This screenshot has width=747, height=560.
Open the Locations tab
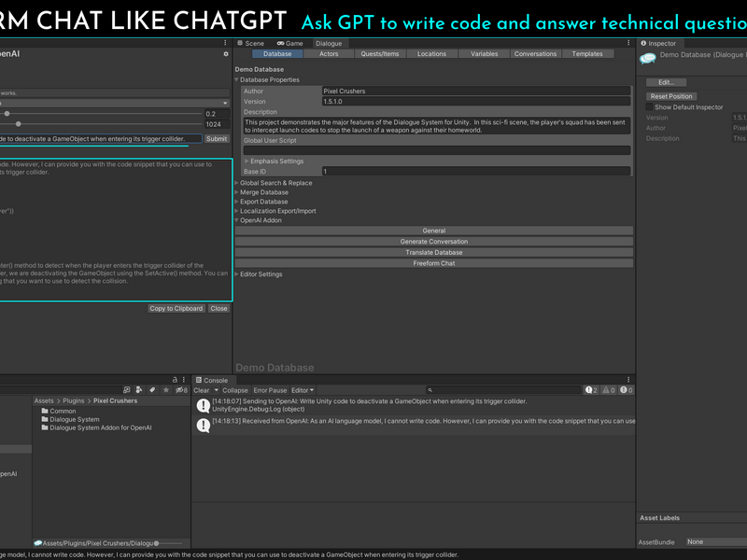[431, 54]
